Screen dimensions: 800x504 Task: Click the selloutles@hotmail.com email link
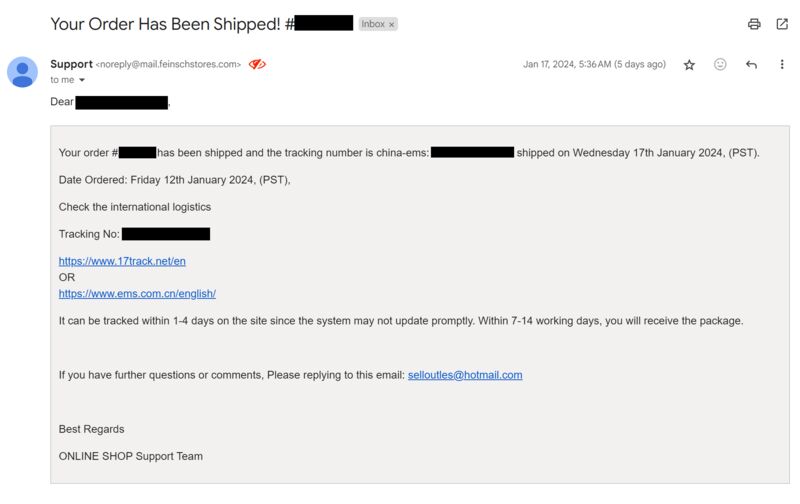(x=465, y=375)
